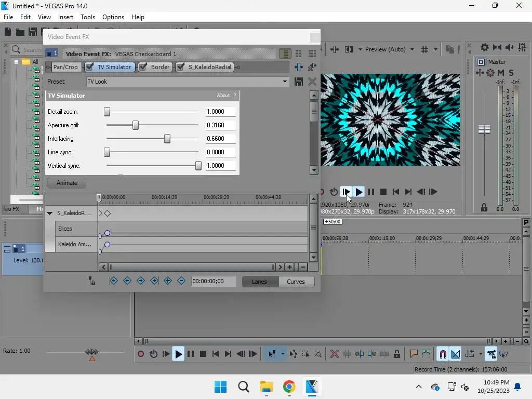
Task: Collapse the S_KaleidoR... keyframe track
Action: (50, 213)
